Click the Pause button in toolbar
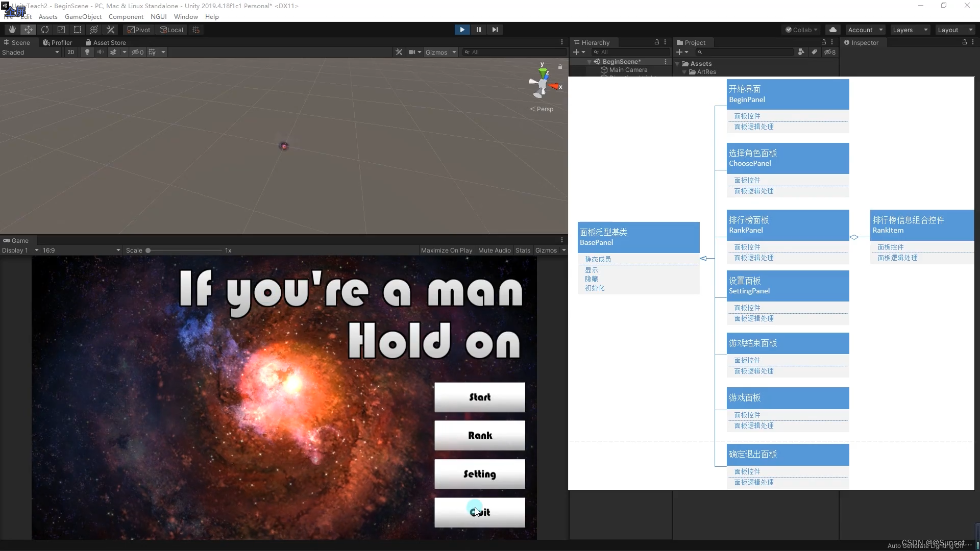Viewport: 980px width, 551px height. pyautogui.click(x=479, y=30)
